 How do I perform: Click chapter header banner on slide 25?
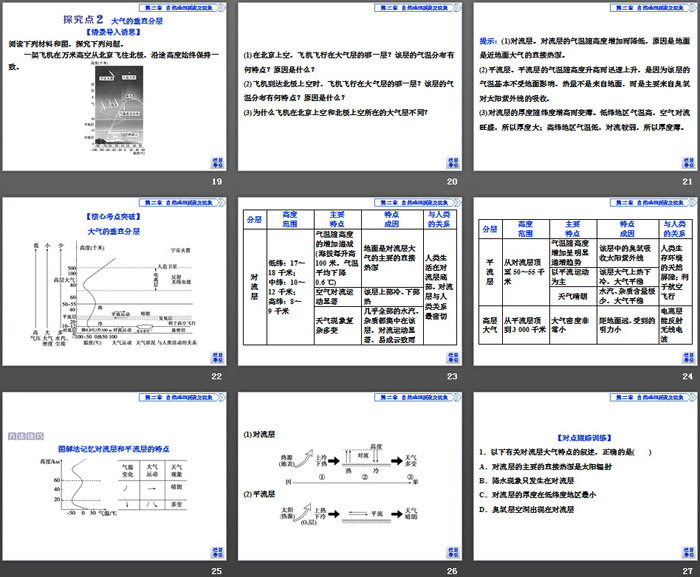click(182, 397)
